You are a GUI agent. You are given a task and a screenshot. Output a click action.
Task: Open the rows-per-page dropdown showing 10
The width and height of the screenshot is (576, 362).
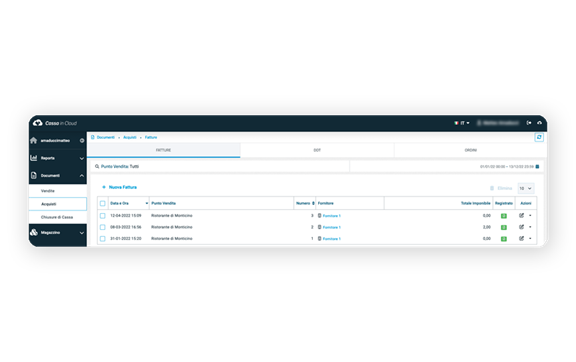tap(525, 188)
